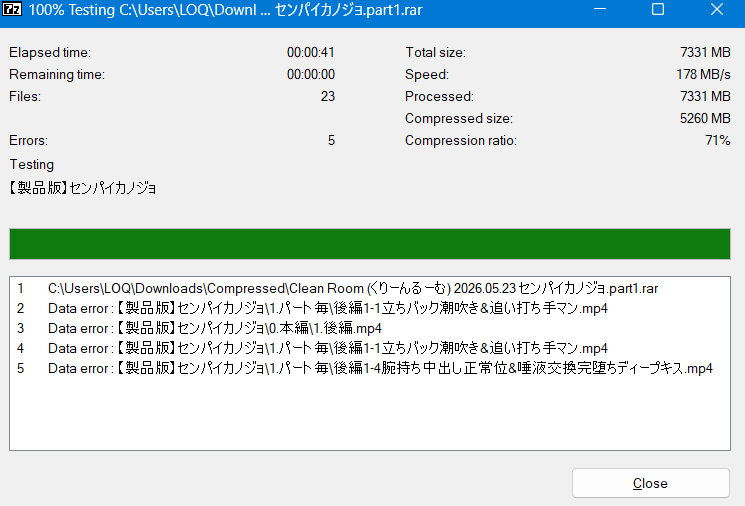
Task: Click the Speed value 178 MB/s
Action: (x=703, y=74)
